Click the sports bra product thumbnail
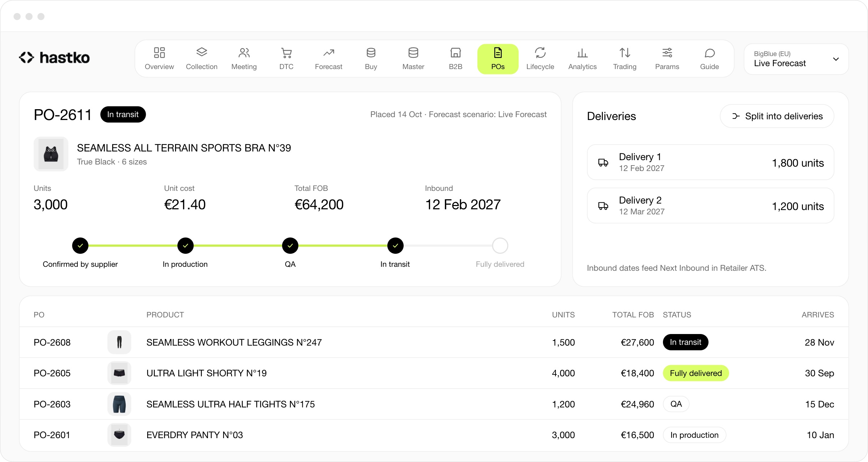The width and height of the screenshot is (868, 462). click(51, 154)
